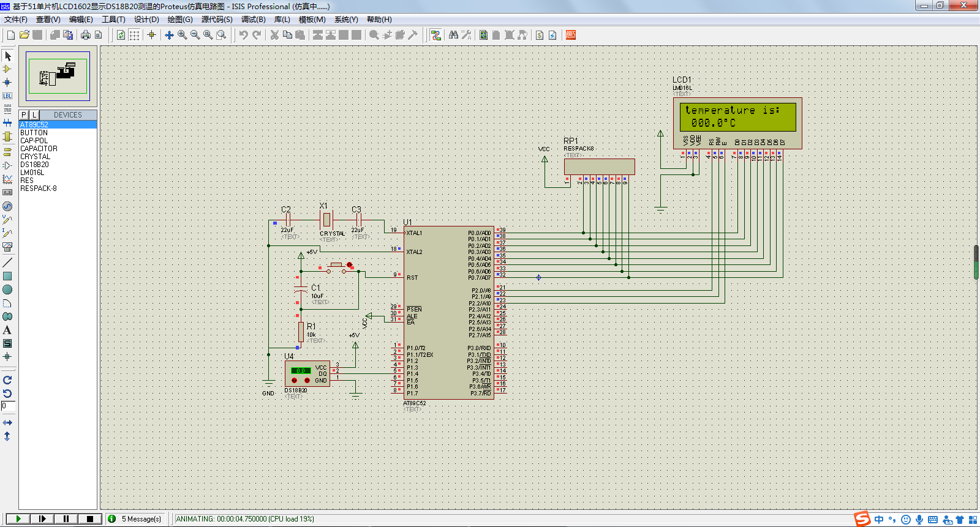Open the 5 Message(s) simulation log

coord(135,518)
